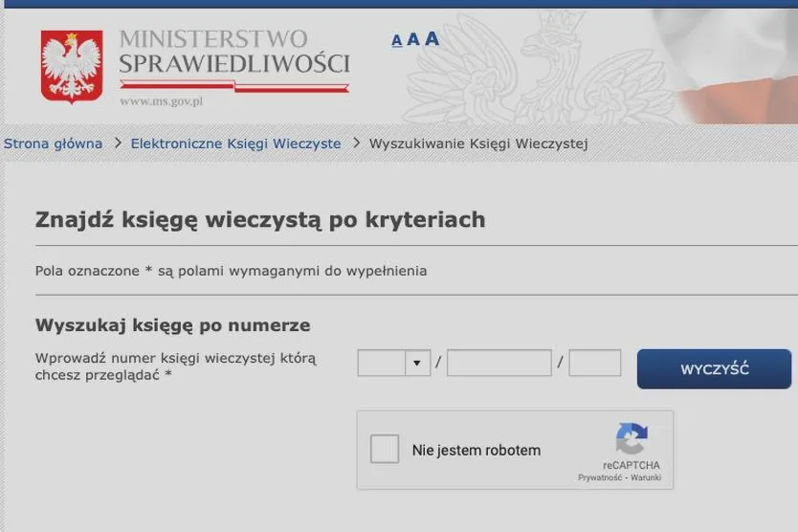Screen dimensions: 798x532
Task: Click the Polish eagle emblem logo
Action: click(72, 66)
